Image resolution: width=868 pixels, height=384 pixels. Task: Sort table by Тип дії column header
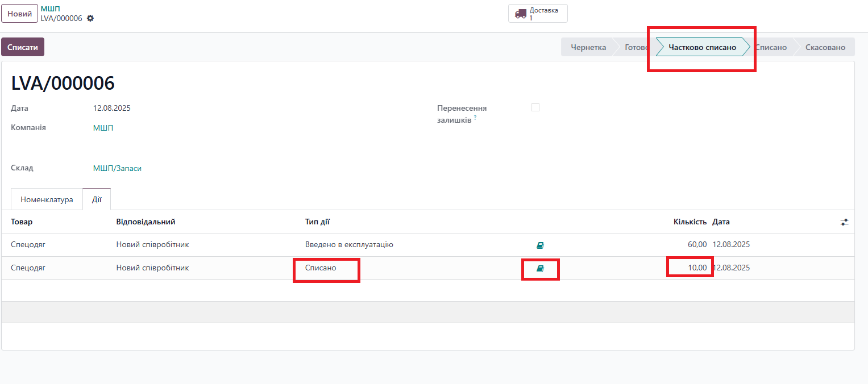coord(317,222)
